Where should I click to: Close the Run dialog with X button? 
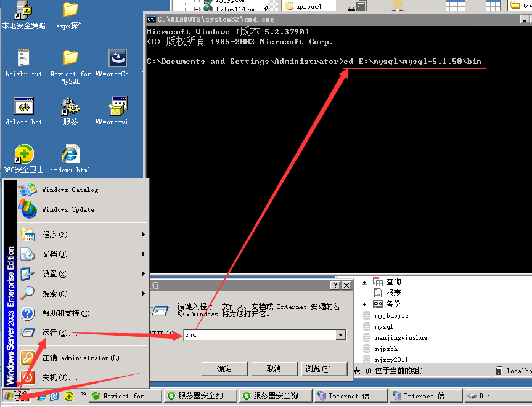click(346, 285)
